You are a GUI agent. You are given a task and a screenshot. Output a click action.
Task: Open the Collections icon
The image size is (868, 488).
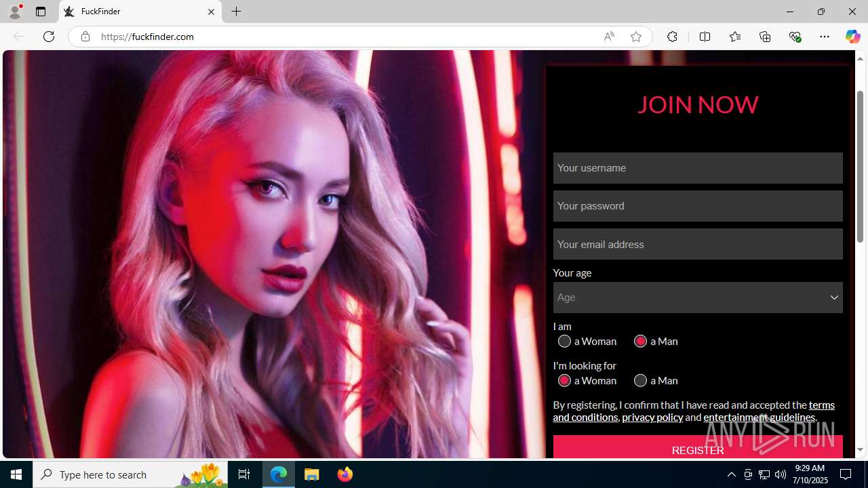point(765,37)
